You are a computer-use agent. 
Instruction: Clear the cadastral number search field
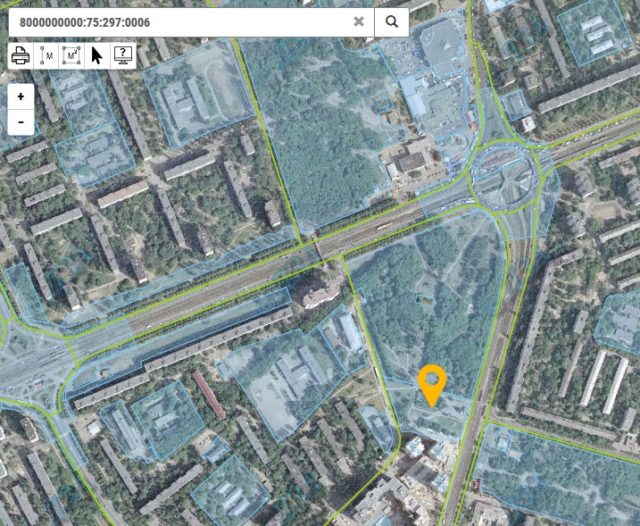tap(359, 21)
